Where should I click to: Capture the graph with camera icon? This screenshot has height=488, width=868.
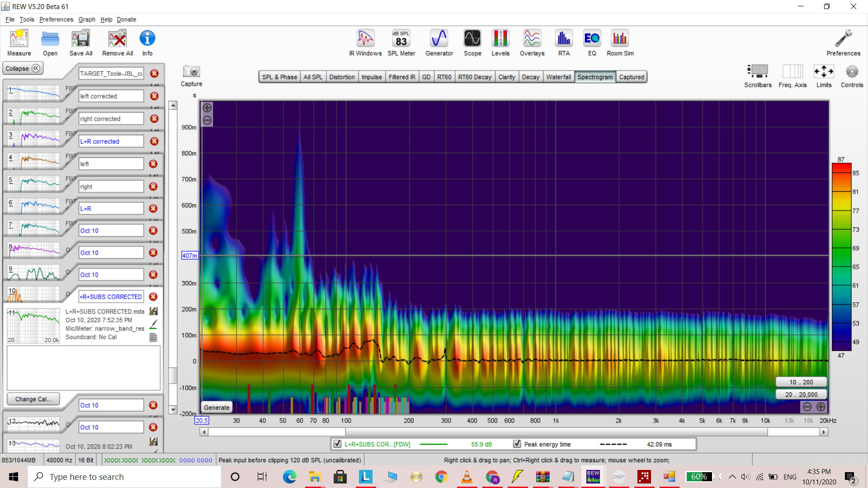point(192,71)
